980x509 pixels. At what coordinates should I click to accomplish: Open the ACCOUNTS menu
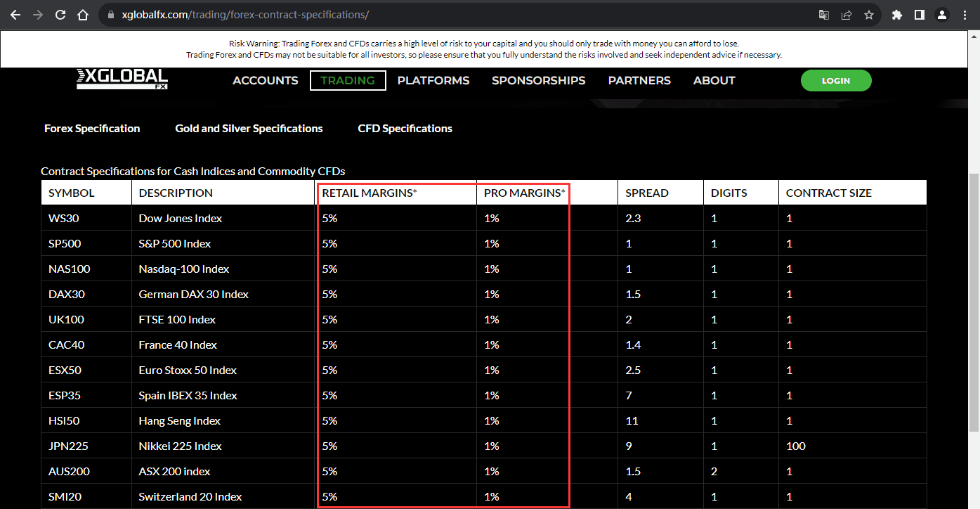266,81
